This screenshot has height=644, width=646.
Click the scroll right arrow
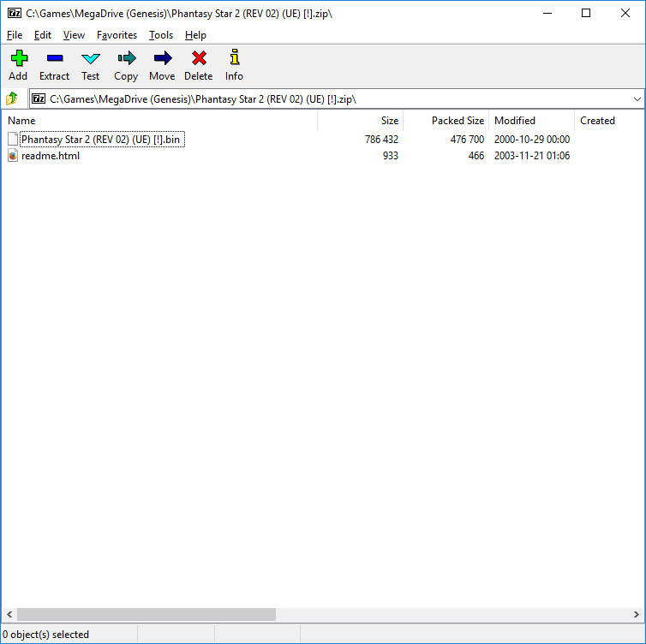click(x=636, y=614)
